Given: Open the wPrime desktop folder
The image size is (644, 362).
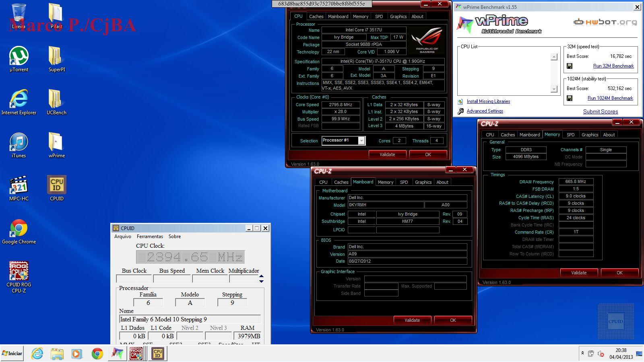Looking at the screenshot, I should [56, 145].
